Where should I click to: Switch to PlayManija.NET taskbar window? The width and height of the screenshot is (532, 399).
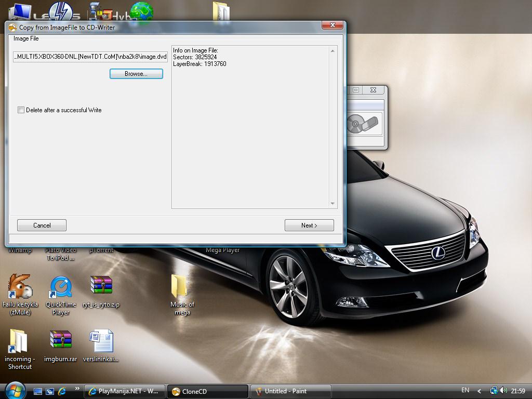click(124, 391)
